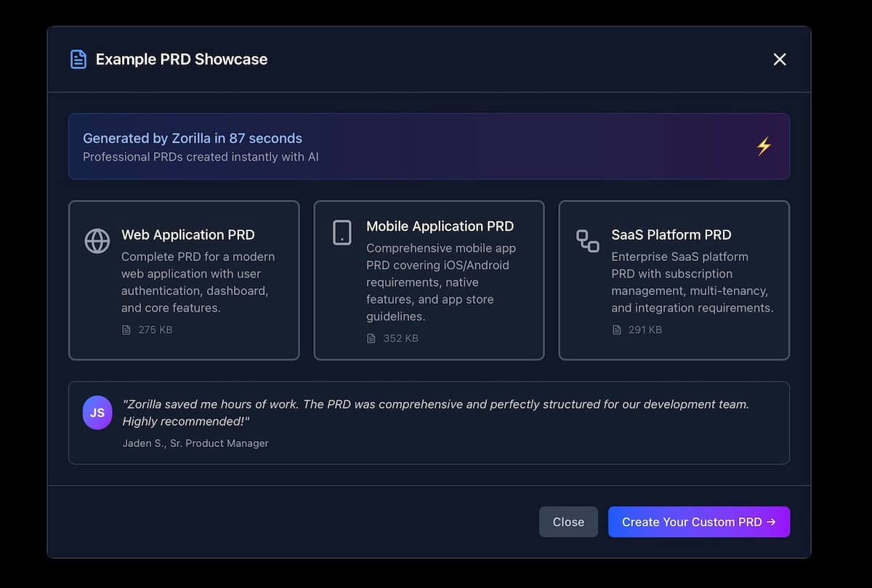The height and width of the screenshot is (588, 872).
Task: Click the file icon next to 352 KB
Action: point(371,339)
